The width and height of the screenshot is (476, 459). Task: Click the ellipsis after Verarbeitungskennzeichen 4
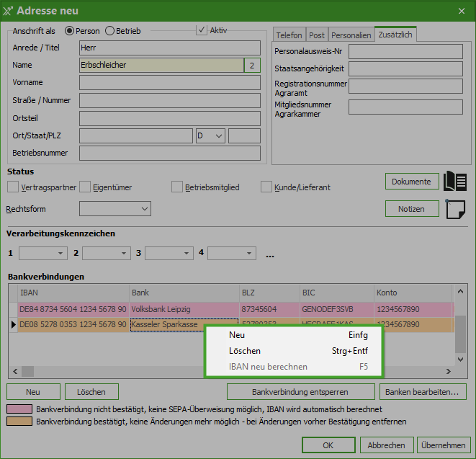270,254
